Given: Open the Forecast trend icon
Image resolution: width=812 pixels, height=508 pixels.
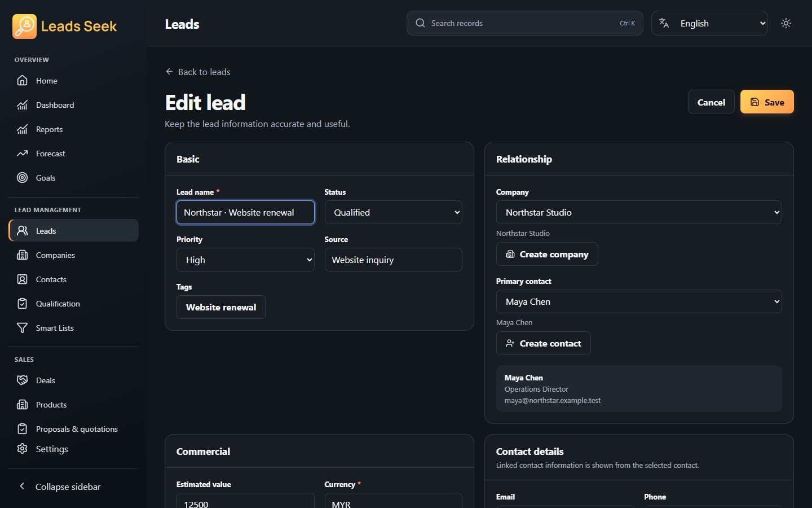Looking at the screenshot, I should pos(22,154).
